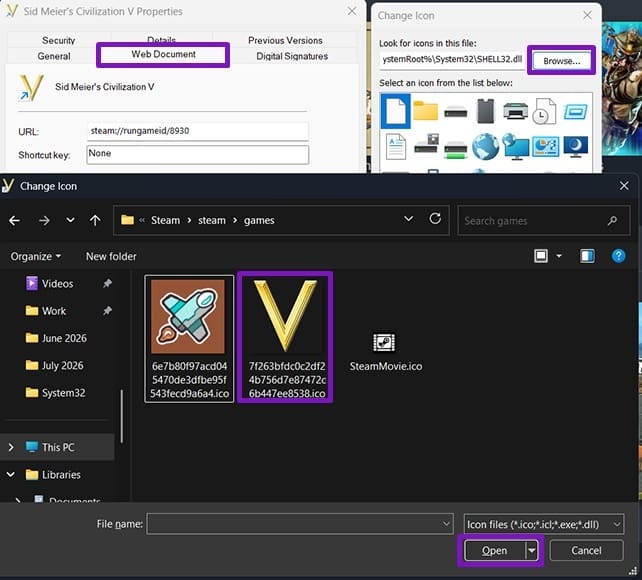Screen dimensions: 642x580
Task: Expand address bar history chevron
Action: 408,219
